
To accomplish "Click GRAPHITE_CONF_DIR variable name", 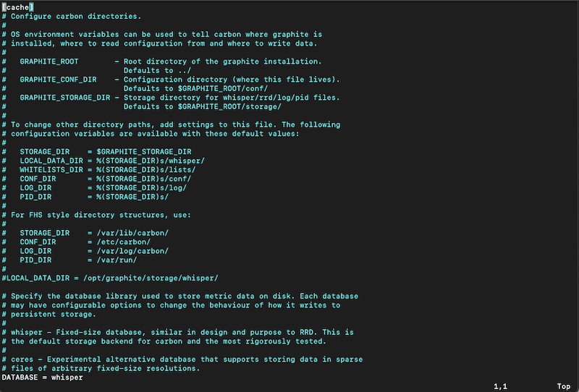I will pos(59,80).
